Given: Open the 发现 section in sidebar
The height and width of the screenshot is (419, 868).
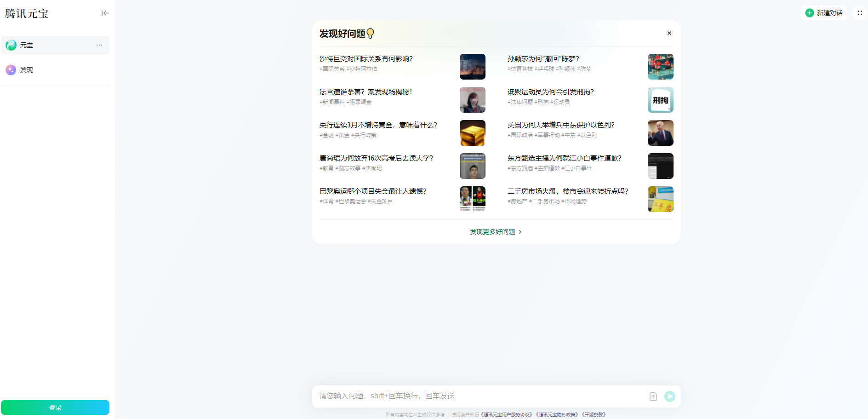Looking at the screenshot, I should (55, 70).
